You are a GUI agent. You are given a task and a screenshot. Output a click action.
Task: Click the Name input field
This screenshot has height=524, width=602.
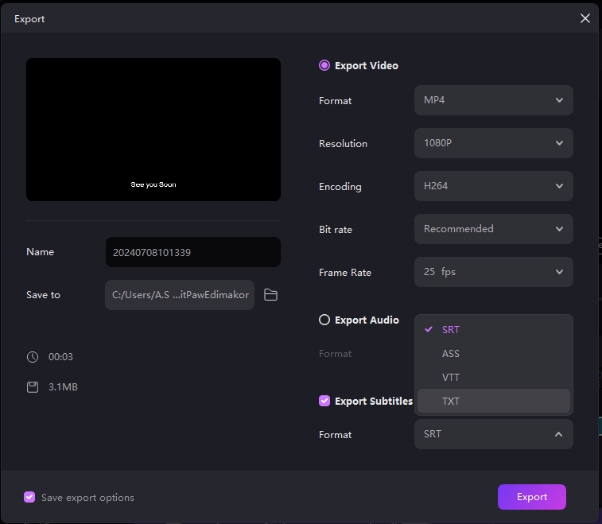click(193, 252)
